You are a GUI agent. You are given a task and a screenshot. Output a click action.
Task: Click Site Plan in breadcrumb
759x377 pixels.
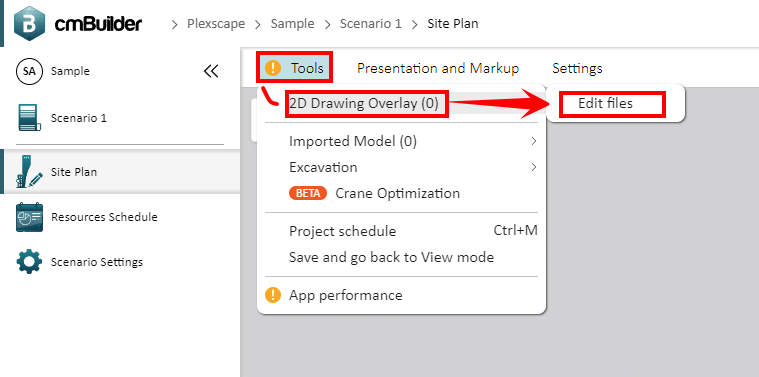pos(453,23)
